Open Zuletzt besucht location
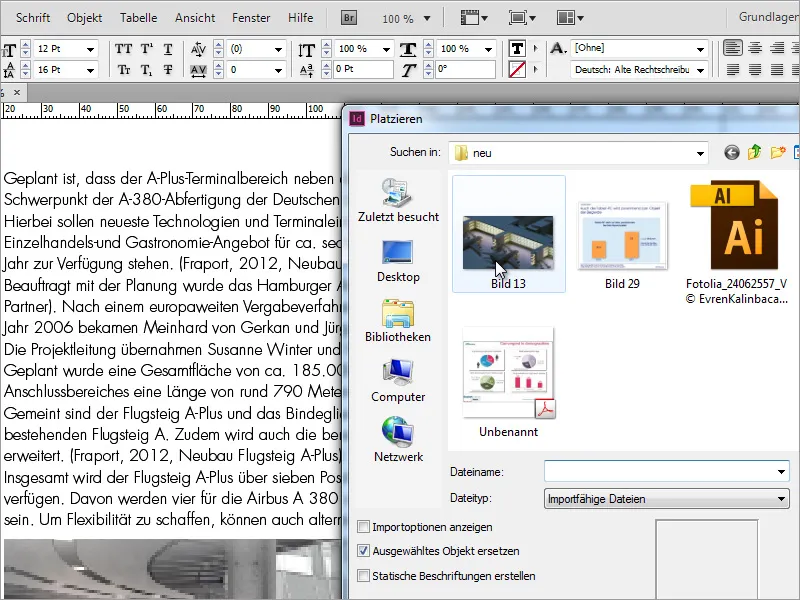The image size is (800, 600). pyautogui.click(x=398, y=200)
